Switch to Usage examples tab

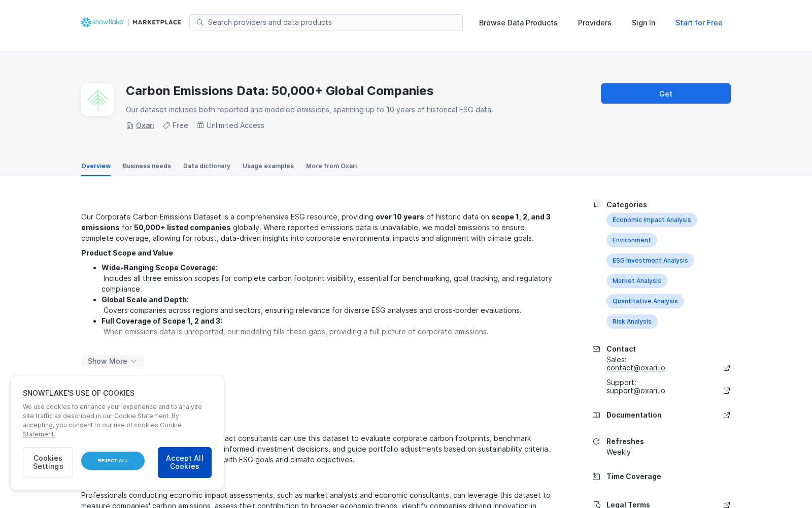pyautogui.click(x=268, y=166)
